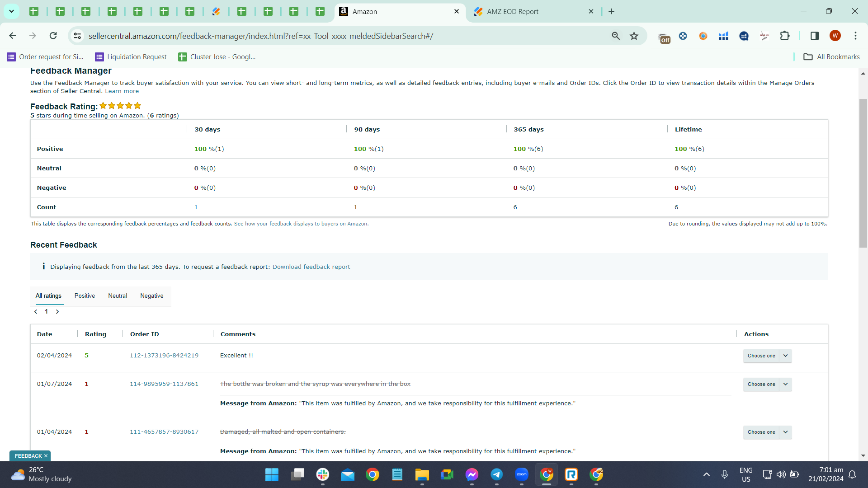868x488 pixels.
Task: Open the dark blue chat-chart extension
Action: [x=744, y=36]
